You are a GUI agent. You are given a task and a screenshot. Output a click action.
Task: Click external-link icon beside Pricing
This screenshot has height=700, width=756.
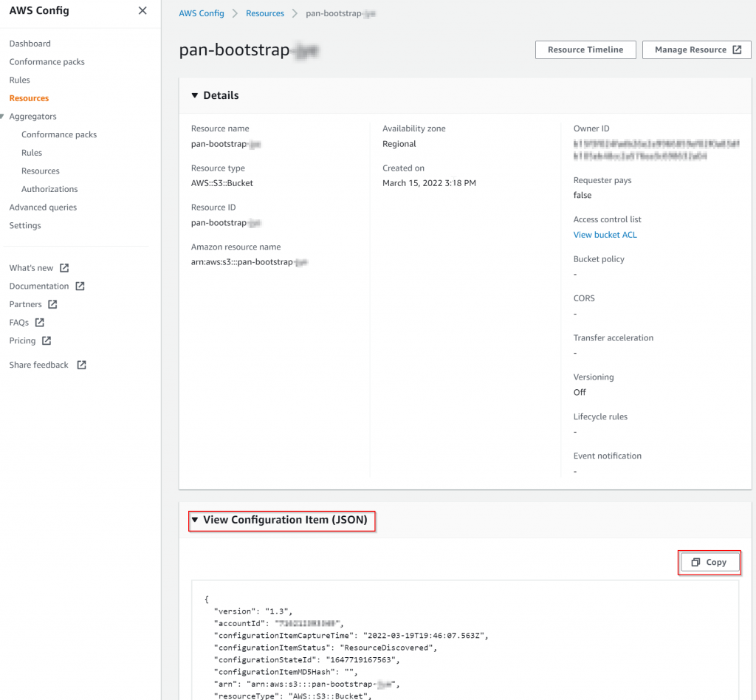(47, 340)
